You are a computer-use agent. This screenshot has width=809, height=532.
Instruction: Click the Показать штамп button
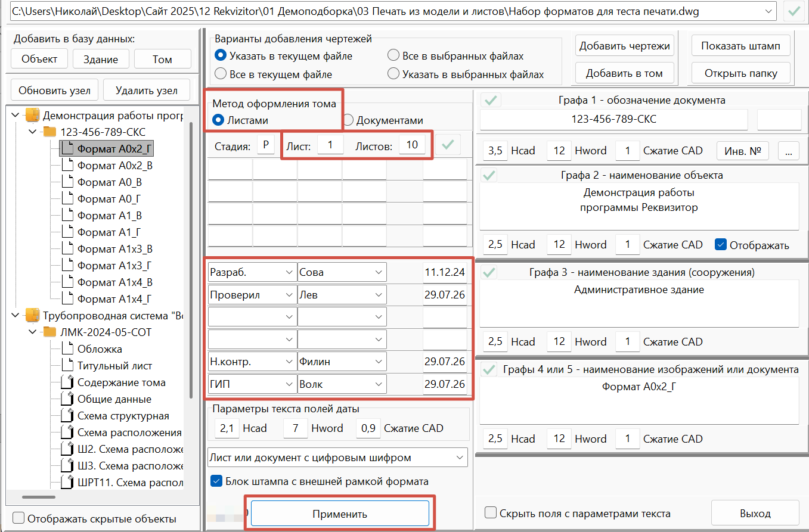[741, 46]
